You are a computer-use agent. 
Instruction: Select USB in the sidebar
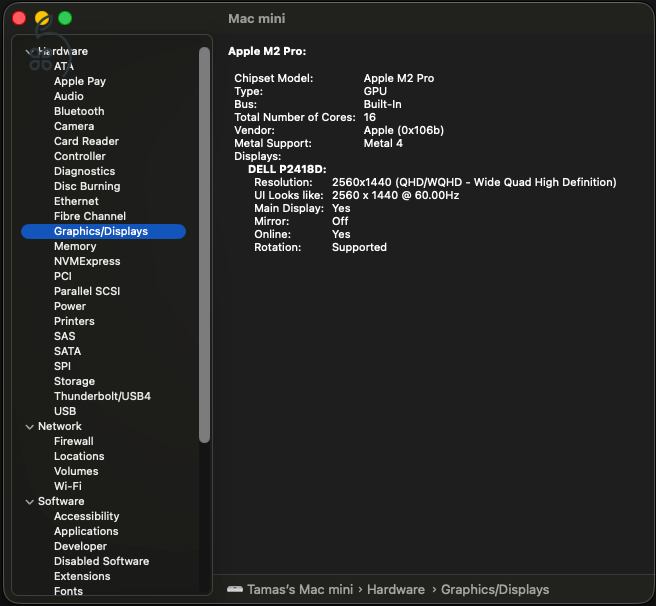(x=65, y=411)
